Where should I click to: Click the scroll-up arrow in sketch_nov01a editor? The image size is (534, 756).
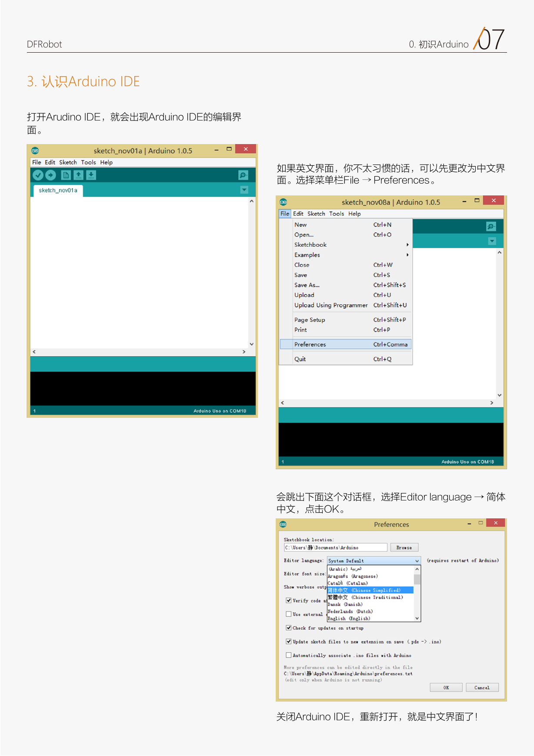[x=251, y=202]
